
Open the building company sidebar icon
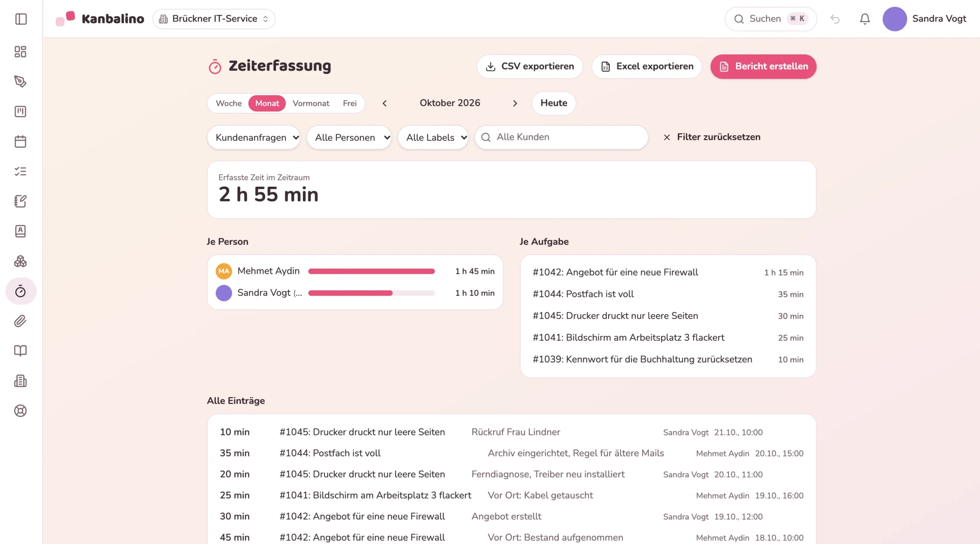[21, 381]
